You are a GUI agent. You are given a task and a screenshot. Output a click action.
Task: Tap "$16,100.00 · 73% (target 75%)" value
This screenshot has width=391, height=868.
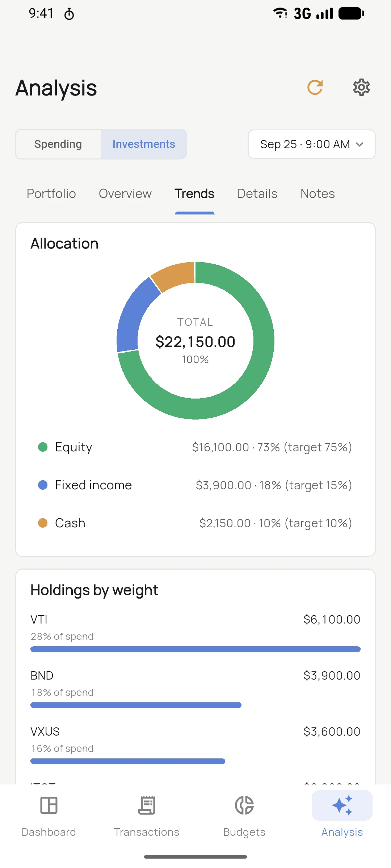point(272,447)
